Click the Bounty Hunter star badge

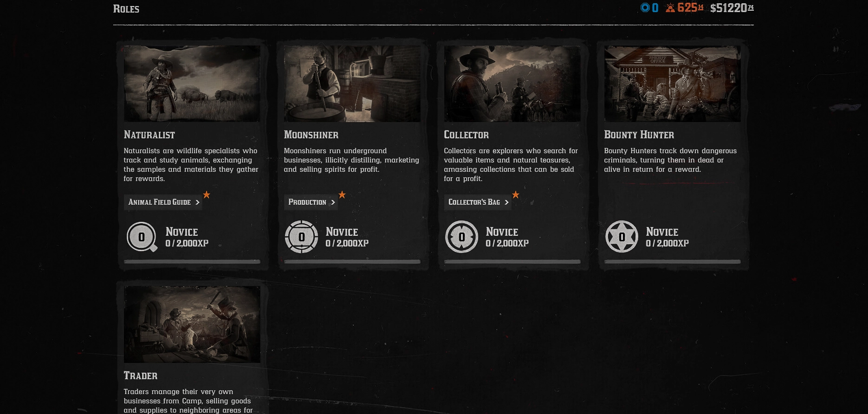click(x=622, y=237)
